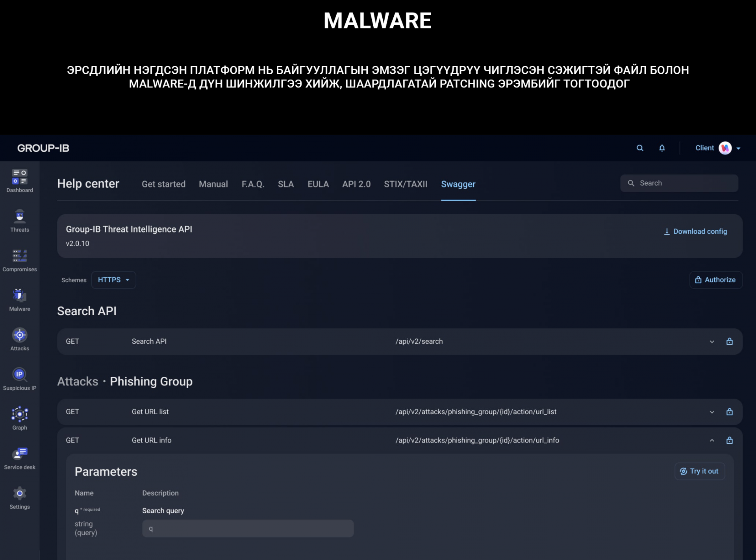Click lock icon on Get URL list row
This screenshot has width=756, height=560.
coord(729,412)
